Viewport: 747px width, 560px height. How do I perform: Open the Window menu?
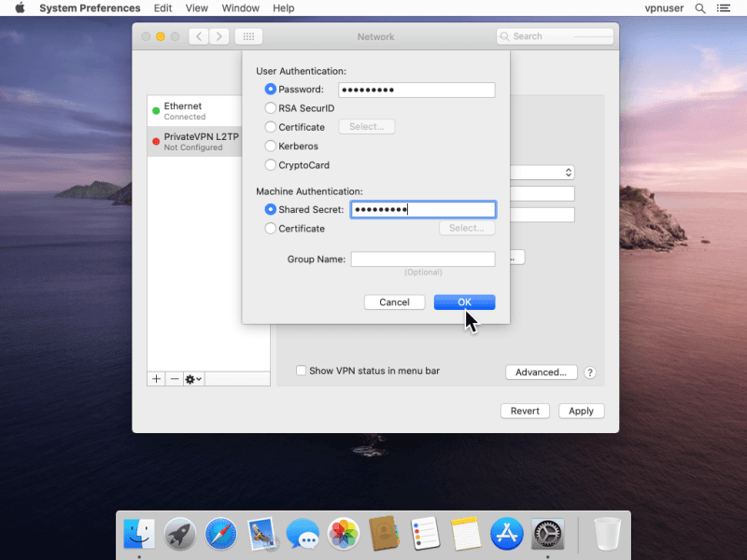coord(241,8)
